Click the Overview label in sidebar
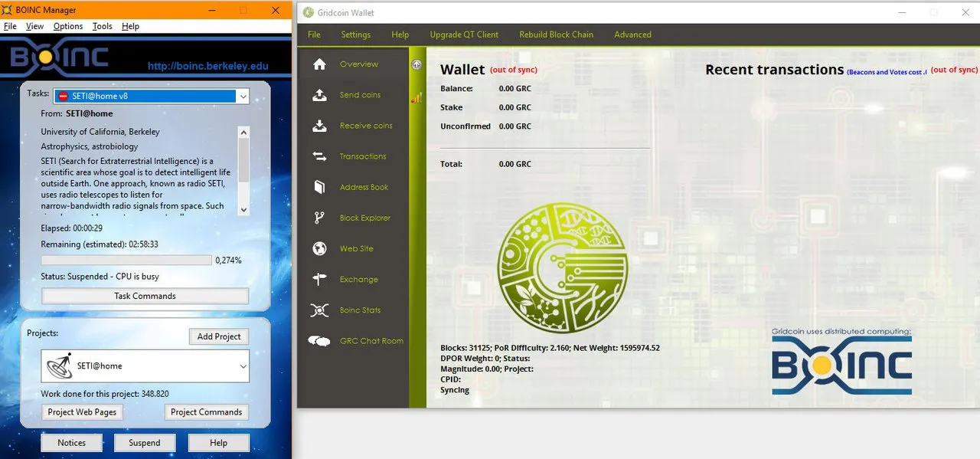Viewport: 980px width, 459px height. 359,64
